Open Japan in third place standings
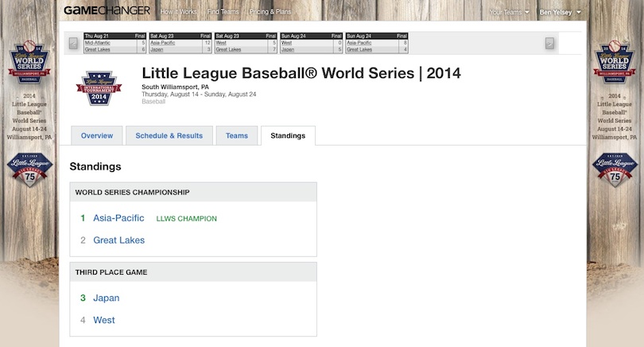Screen dimensions: 644x347 click(107, 298)
